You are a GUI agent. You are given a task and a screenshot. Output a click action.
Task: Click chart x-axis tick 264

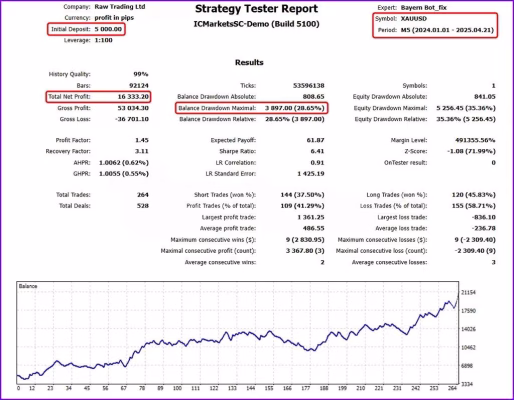[452, 388]
